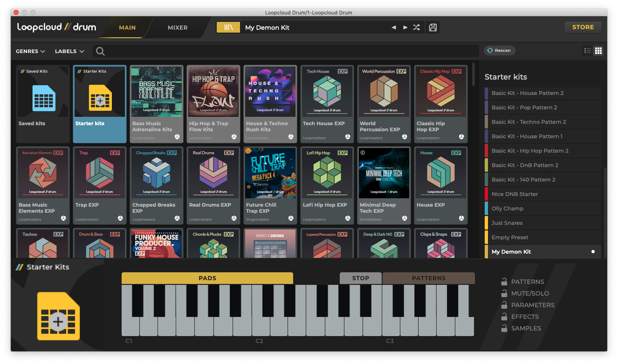The image size is (618, 364).
Task: Open Bass Music Adrenaline Kits pack
Action: [x=157, y=104]
